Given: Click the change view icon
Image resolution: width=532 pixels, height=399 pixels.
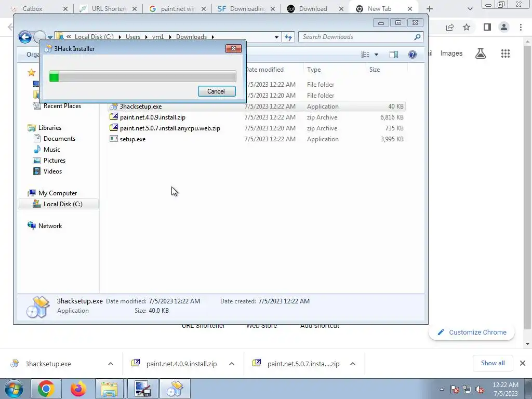Looking at the screenshot, I should coord(365,55).
